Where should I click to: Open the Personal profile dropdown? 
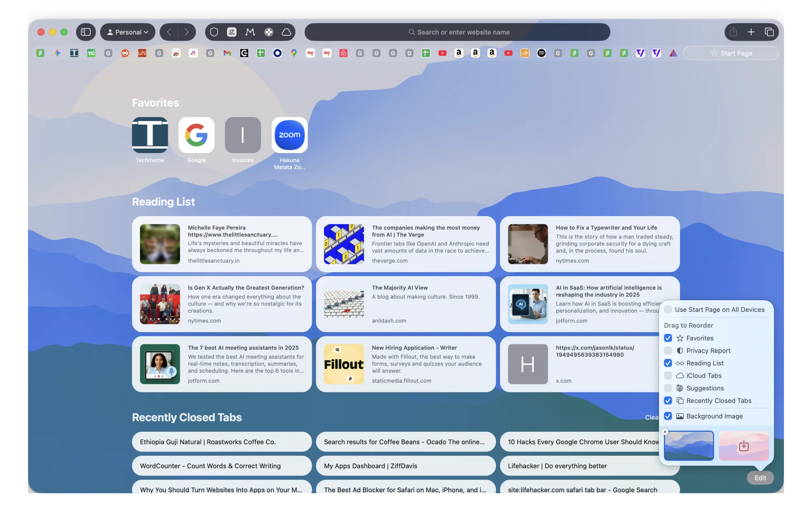click(127, 32)
